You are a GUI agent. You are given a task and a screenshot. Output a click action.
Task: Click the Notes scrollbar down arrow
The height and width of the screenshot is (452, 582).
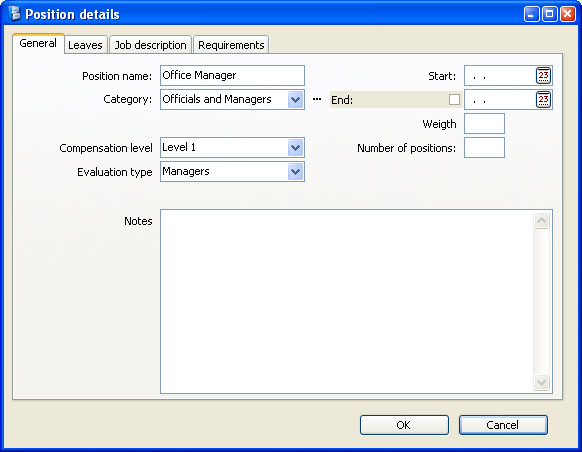541,382
